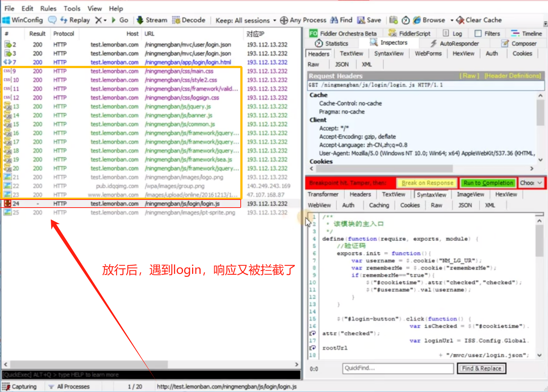Select the response ImageView tab

click(470, 194)
